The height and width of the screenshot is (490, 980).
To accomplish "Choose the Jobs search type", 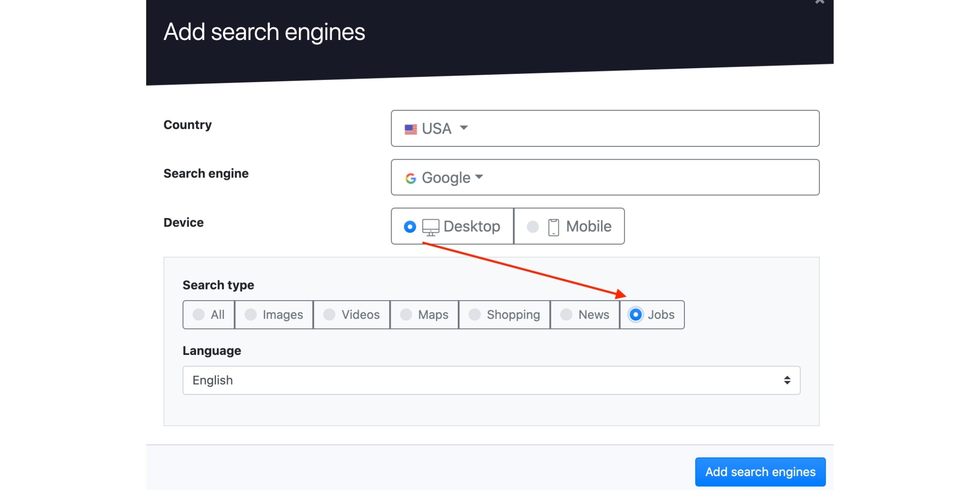I will [652, 314].
